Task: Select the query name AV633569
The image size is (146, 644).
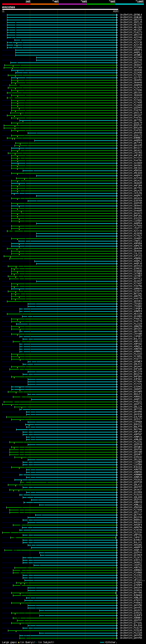Action: pyautogui.click(x=8, y=7)
